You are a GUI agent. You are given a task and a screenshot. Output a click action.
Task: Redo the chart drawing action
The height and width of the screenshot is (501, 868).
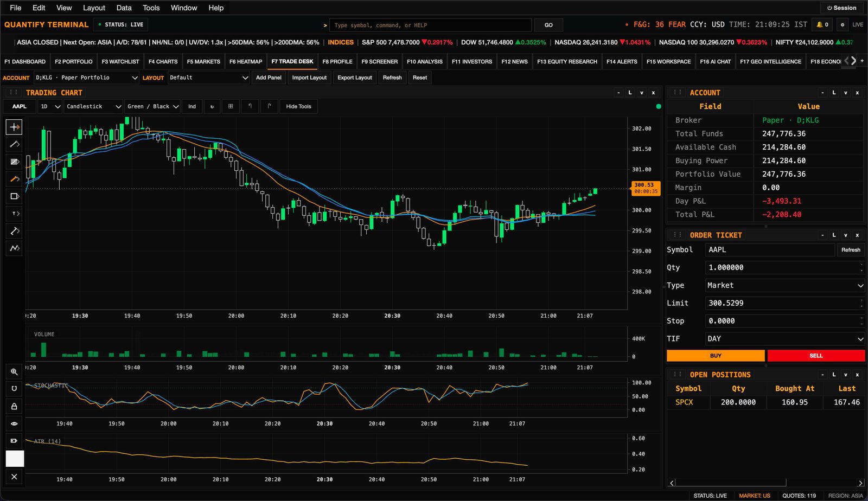(x=269, y=106)
